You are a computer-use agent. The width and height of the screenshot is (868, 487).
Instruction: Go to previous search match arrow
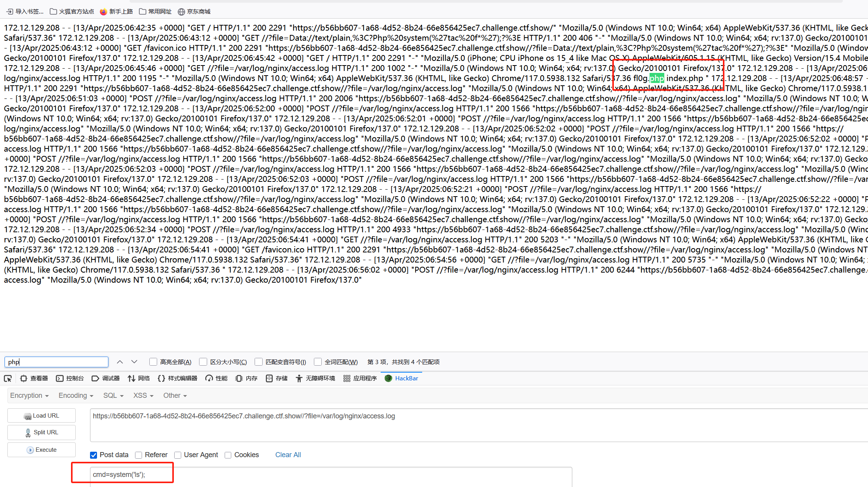click(x=120, y=362)
